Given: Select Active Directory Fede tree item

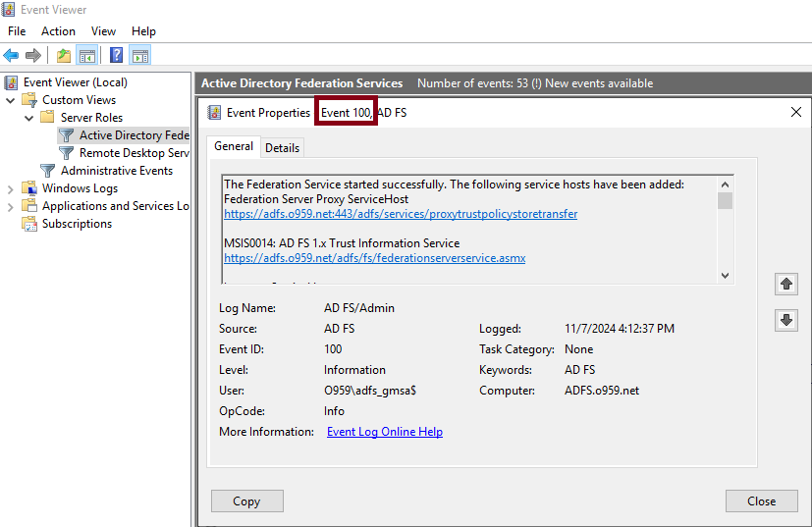Looking at the screenshot, I should click(x=135, y=135).
